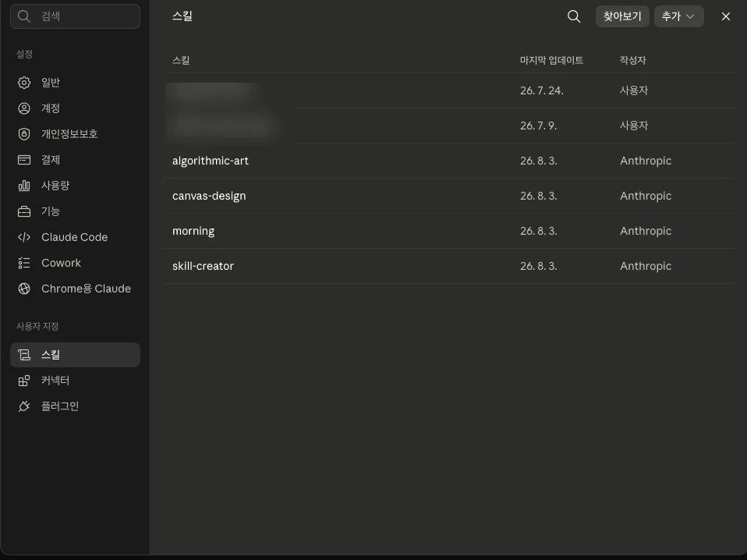
Task: Click the plug icon next to 플러그인
Action: tap(24, 406)
